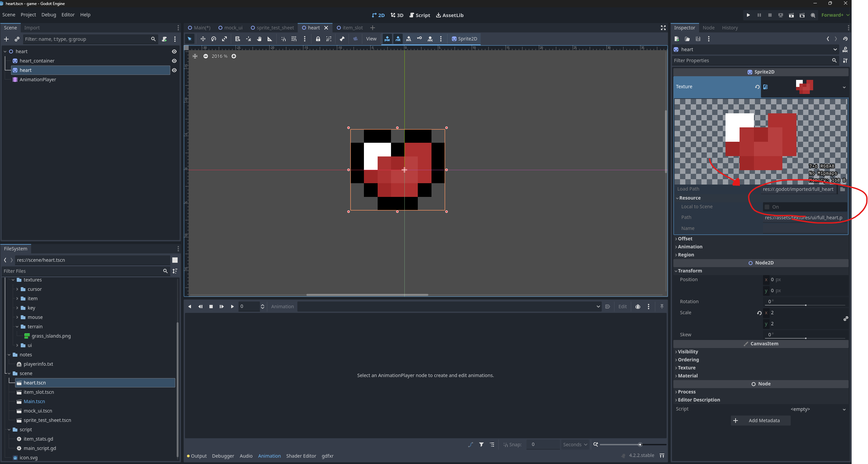The width and height of the screenshot is (868, 464).
Task: Open the Shader Editor panel
Action: pyautogui.click(x=301, y=456)
